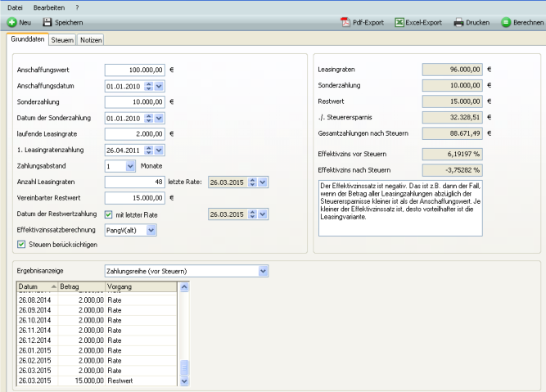
Task: Disable the 'Steuern berücksichtigen' checkbox
Action: [21, 244]
